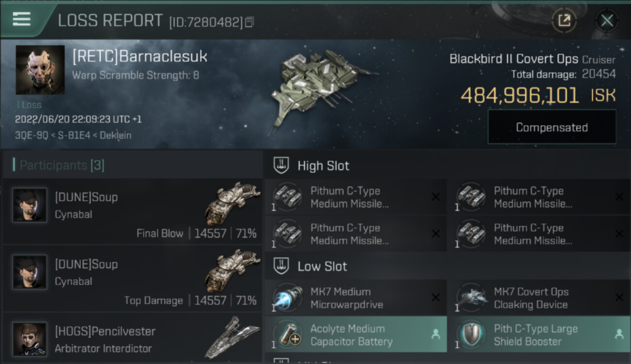Open Barnaclesuk's character portrait
The image size is (631, 364).
[40, 70]
